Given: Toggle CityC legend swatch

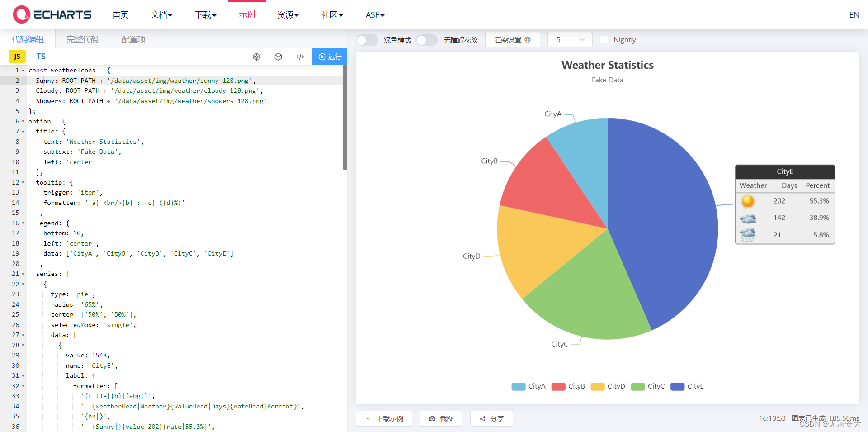Looking at the screenshot, I should point(637,386).
